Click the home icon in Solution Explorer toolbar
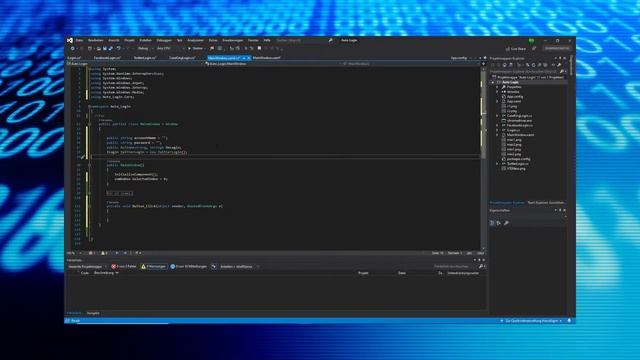The image size is (640, 360). point(504,65)
